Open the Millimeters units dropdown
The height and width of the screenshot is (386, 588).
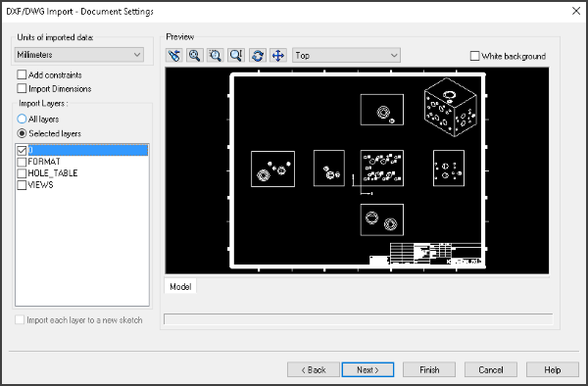[79, 55]
